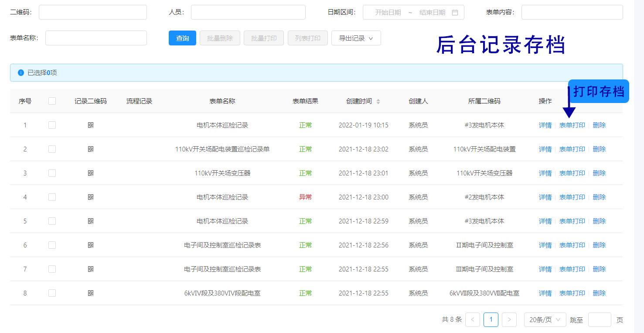Open the 开始日期 date picker

[x=388, y=13]
